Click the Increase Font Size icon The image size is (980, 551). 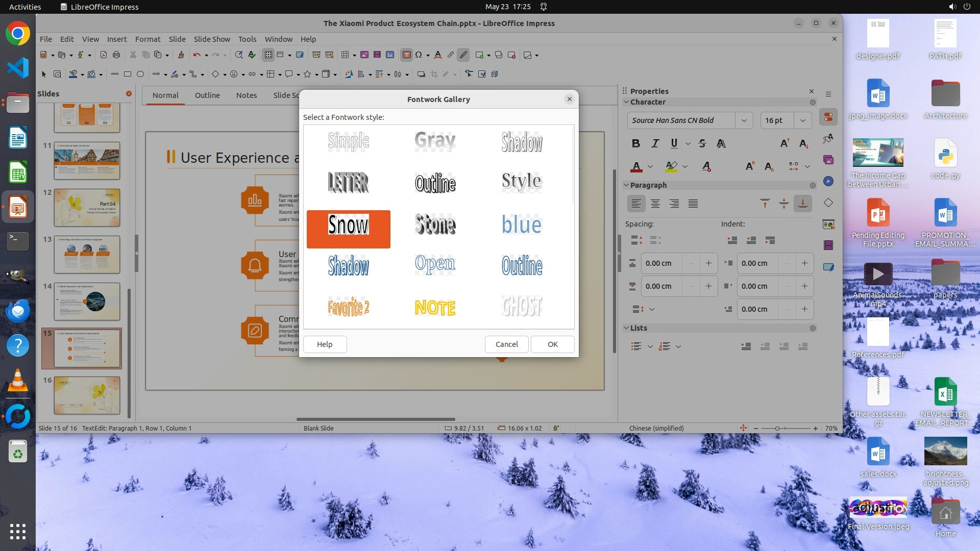coord(785,143)
